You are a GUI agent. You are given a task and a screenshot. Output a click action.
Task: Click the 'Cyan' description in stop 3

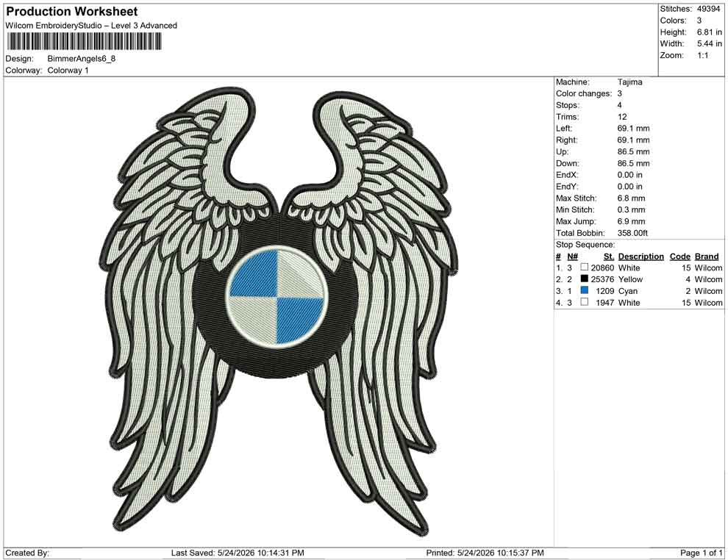tap(628, 291)
